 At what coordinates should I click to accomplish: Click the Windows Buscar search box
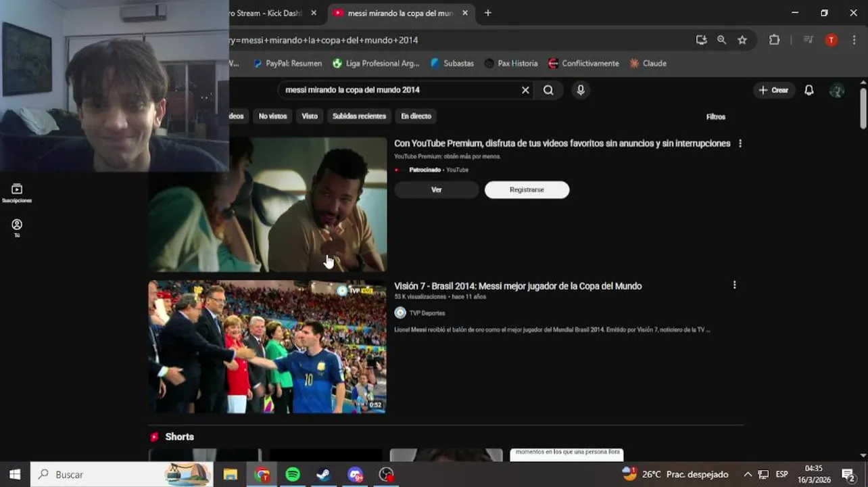(122, 474)
